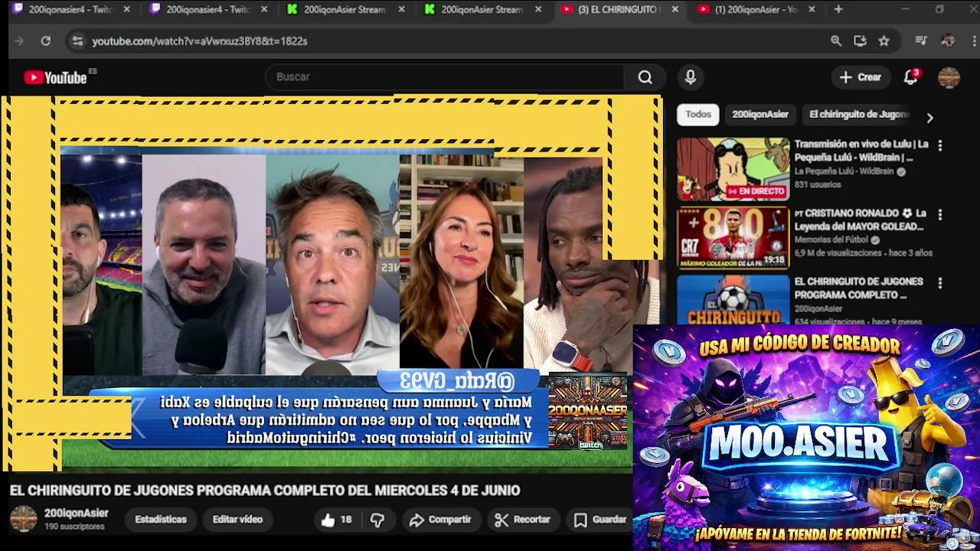This screenshot has width=980, height=551.
Task: Open the 200iqonAsier channel avatar below video
Action: 23,519
